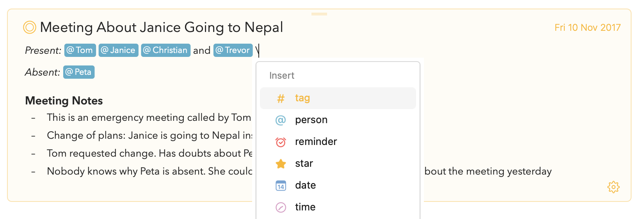Screen dimensions: 644x219
Task: Click the hash icon beside tag
Action: point(281,99)
